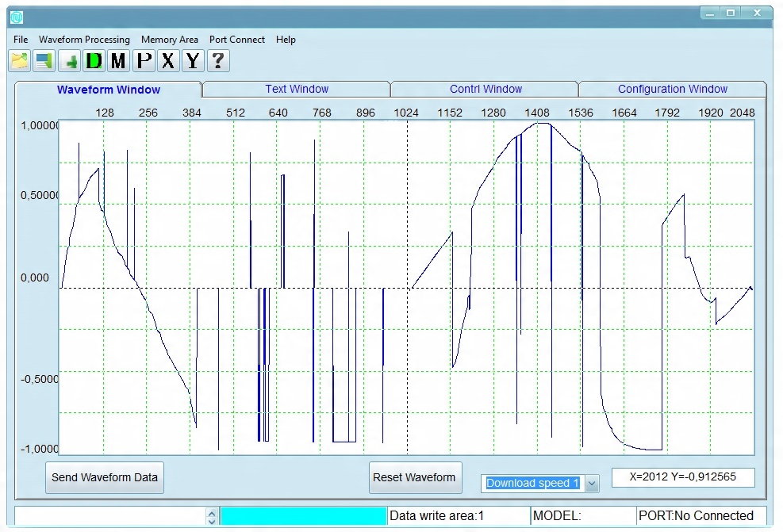This screenshot has width=783, height=532.
Task: Click the status bar spinner arrows
Action: [211, 517]
